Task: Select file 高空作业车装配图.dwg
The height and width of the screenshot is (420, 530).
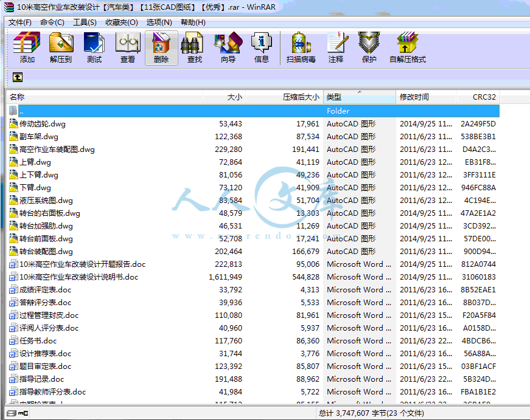Action: pyautogui.click(x=57, y=150)
